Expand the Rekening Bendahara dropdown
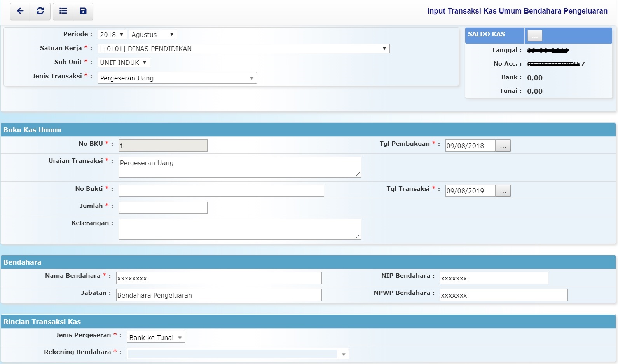 pos(237,354)
